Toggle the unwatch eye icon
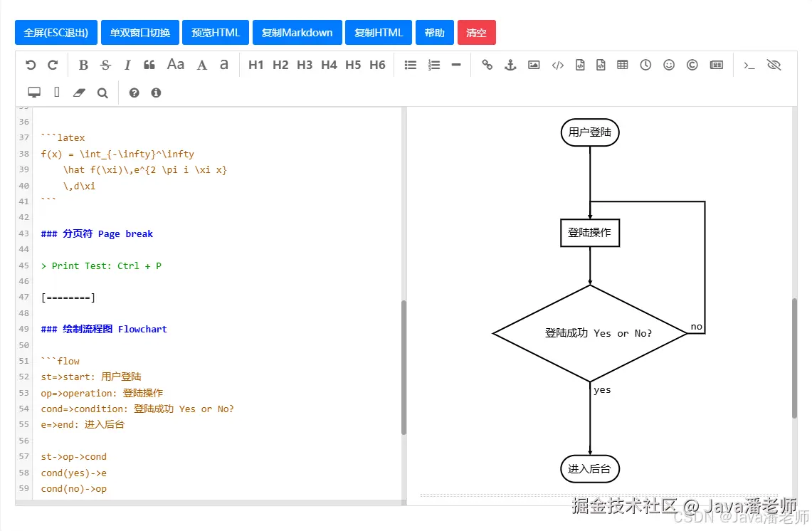812x531 pixels. pos(774,65)
